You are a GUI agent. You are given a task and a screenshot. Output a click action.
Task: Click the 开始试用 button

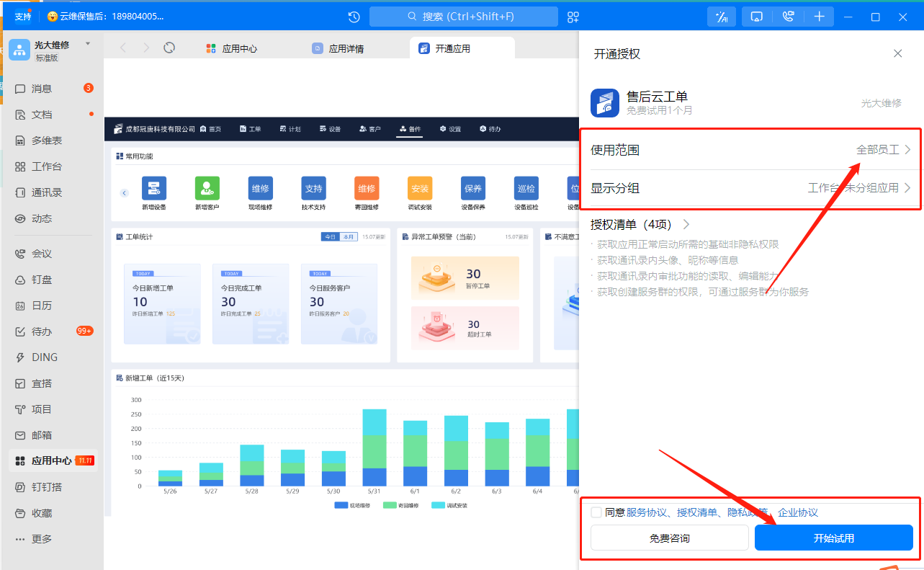pos(833,538)
